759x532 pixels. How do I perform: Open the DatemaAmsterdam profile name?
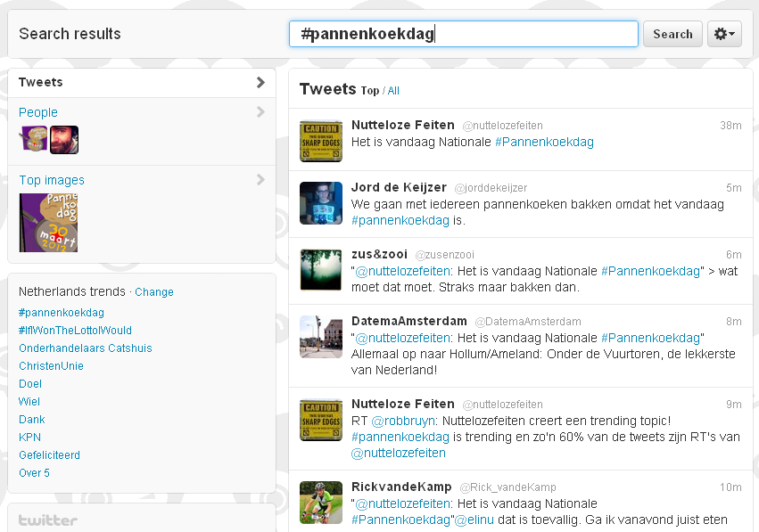pos(409,321)
